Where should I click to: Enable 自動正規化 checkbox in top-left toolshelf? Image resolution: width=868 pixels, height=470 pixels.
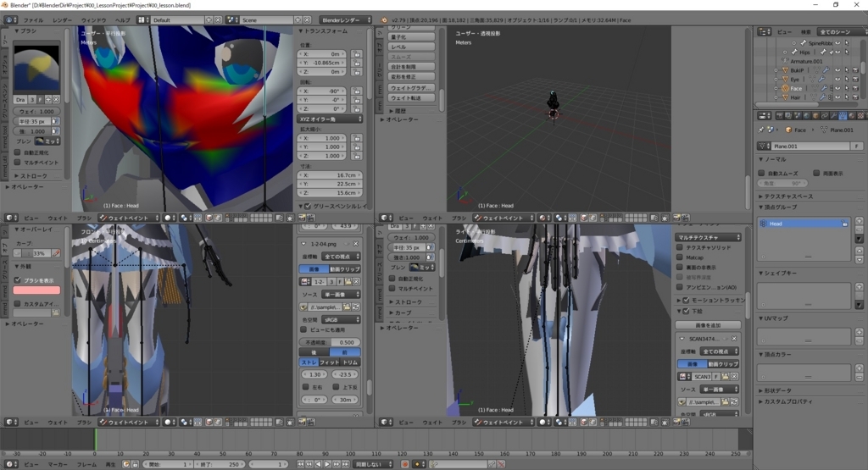[18, 152]
